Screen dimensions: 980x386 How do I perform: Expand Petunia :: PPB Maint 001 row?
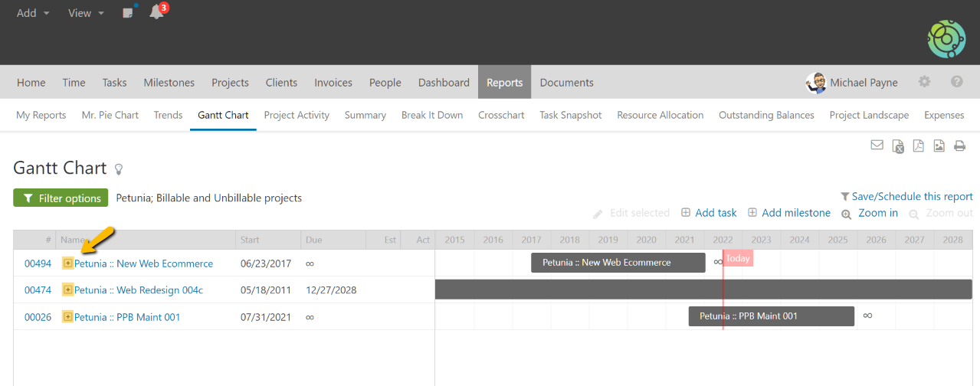pos(67,317)
